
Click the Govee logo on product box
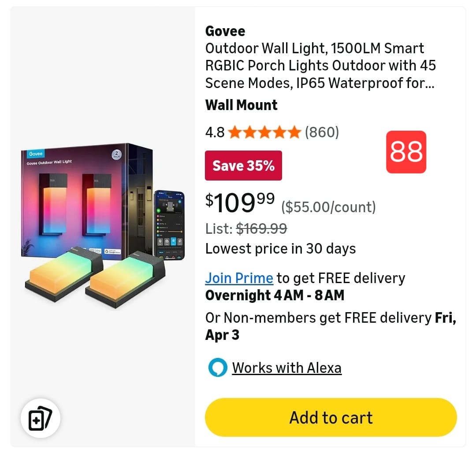point(35,154)
